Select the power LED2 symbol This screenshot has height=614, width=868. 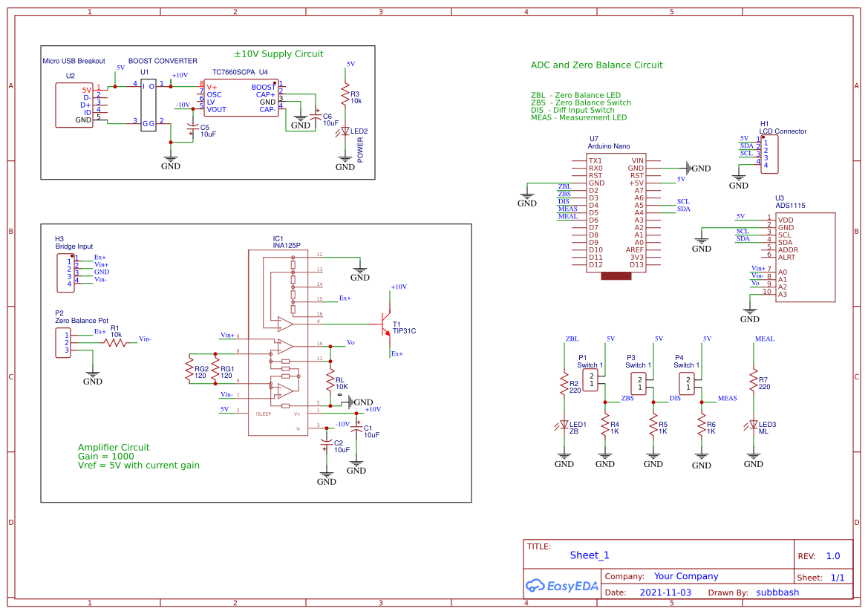(x=344, y=131)
